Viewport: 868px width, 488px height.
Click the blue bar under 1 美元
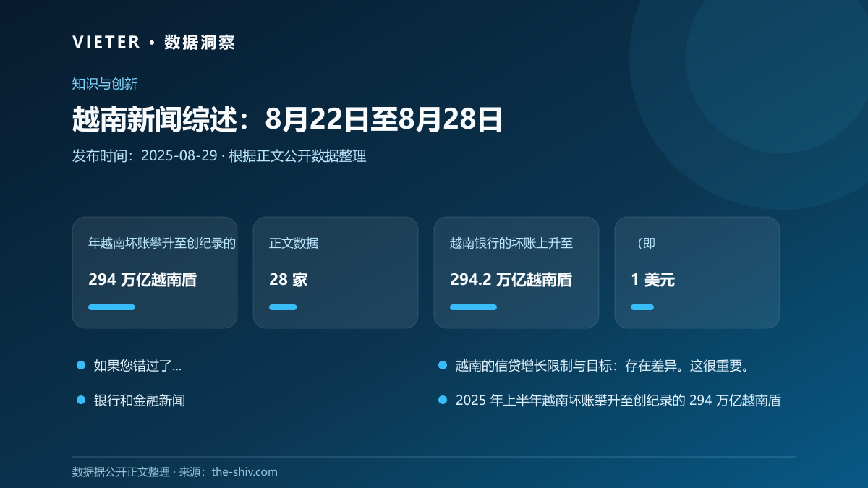642,307
